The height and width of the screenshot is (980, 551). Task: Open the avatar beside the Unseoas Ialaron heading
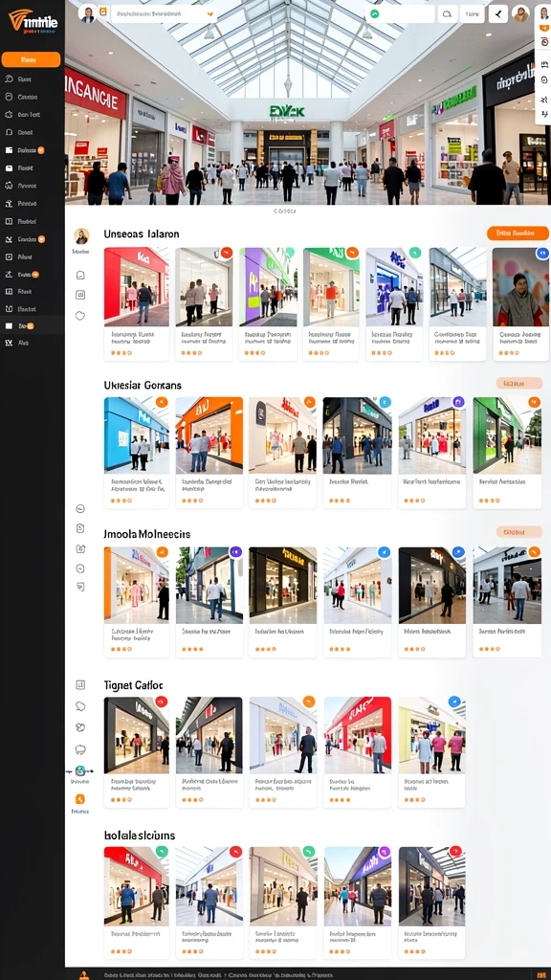tap(81, 235)
